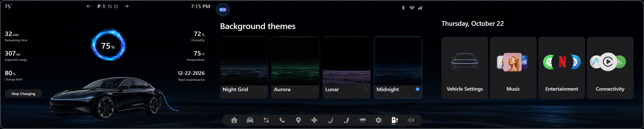Screen dimensions: 644x129
Task: Open the Vehicle Settings tile
Action: (x=465, y=68)
